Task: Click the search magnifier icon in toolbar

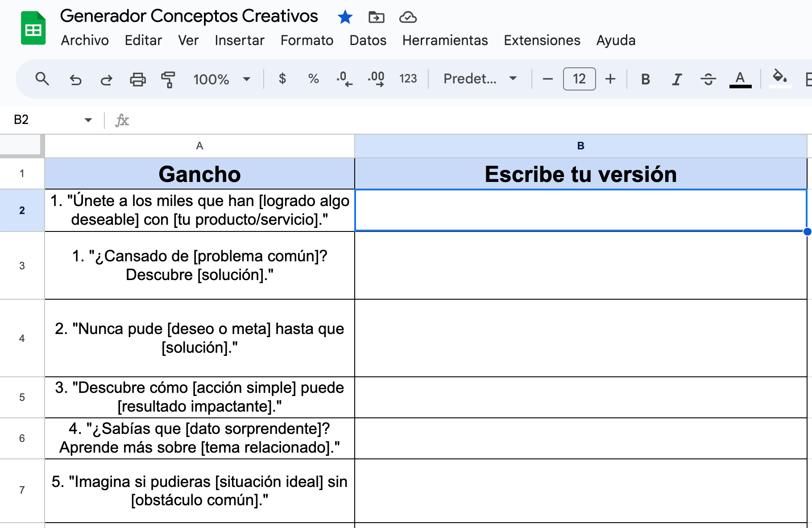Action: [x=42, y=79]
